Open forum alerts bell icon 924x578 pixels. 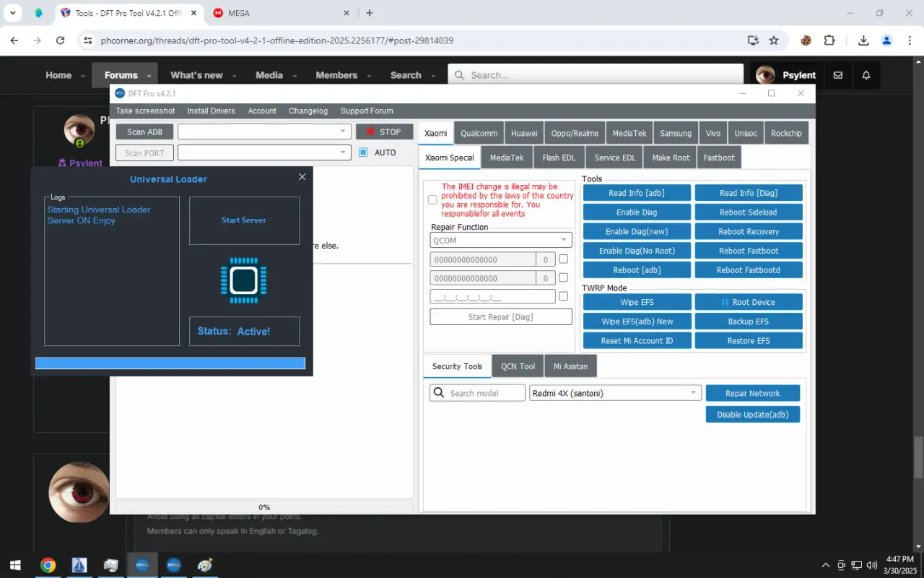[866, 75]
